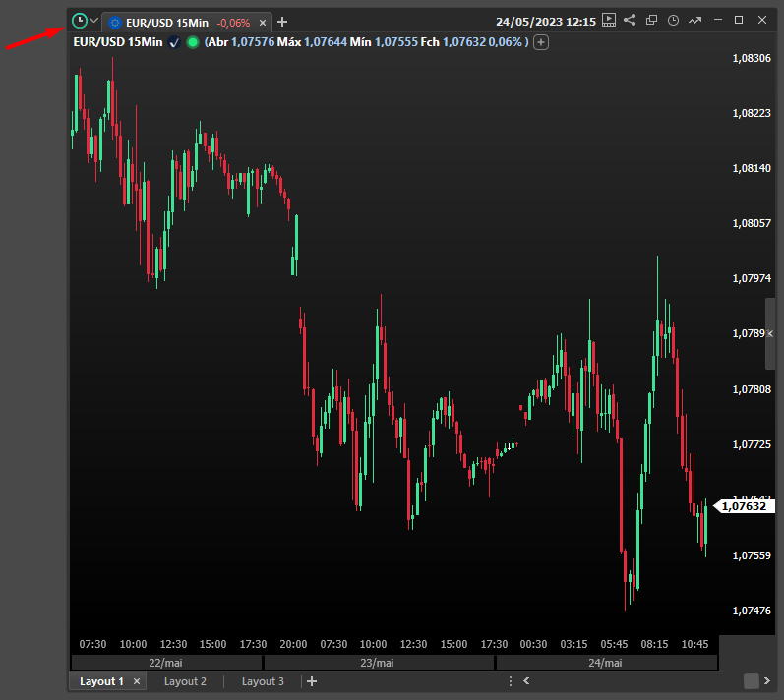Click the trend line chart icon
Screen dimensions: 784x700
(x=695, y=20)
